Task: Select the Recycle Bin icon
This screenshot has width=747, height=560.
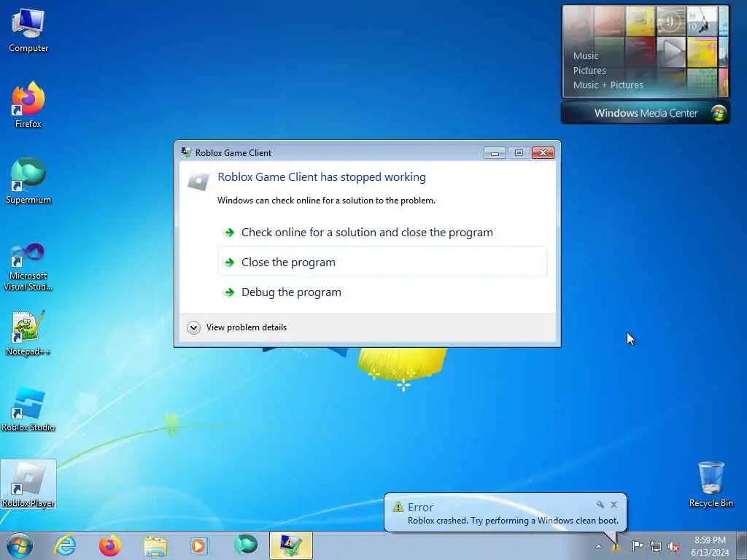Action: [x=711, y=484]
